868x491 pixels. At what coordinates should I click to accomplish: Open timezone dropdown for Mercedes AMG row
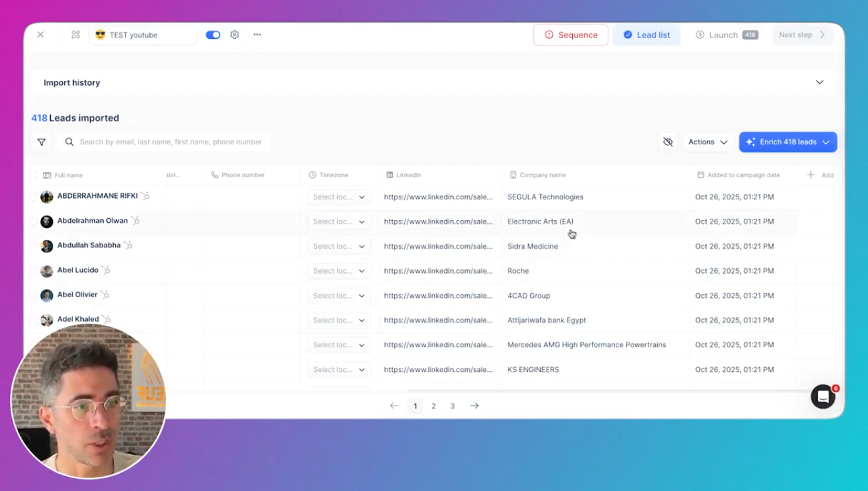click(x=339, y=345)
